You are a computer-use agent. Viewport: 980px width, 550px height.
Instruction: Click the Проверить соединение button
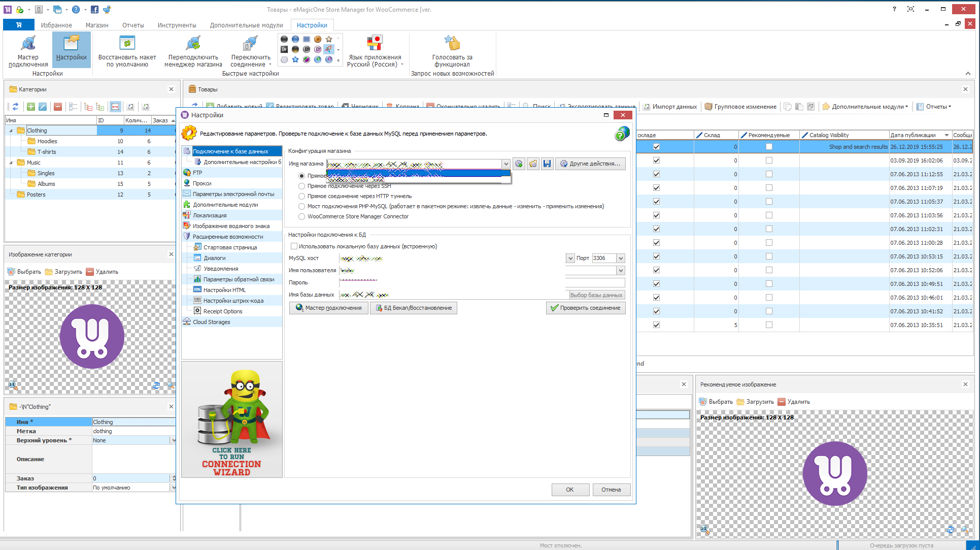point(585,308)
